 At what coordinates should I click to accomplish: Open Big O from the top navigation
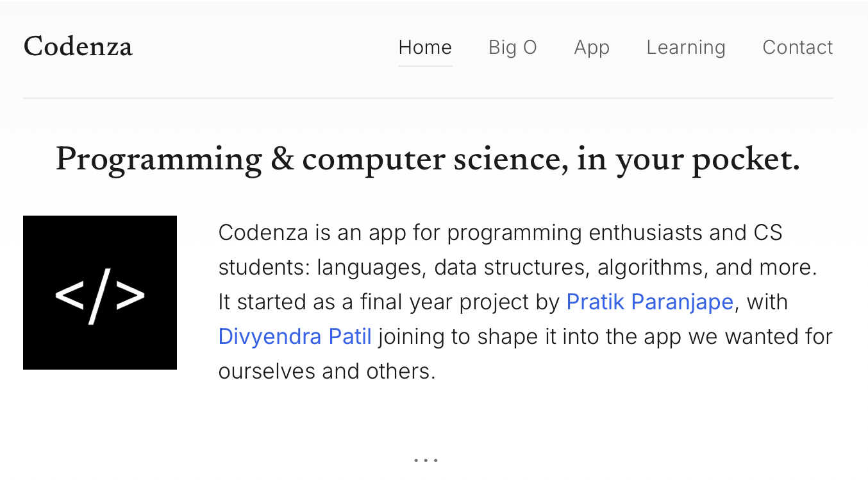click(512, 47)
